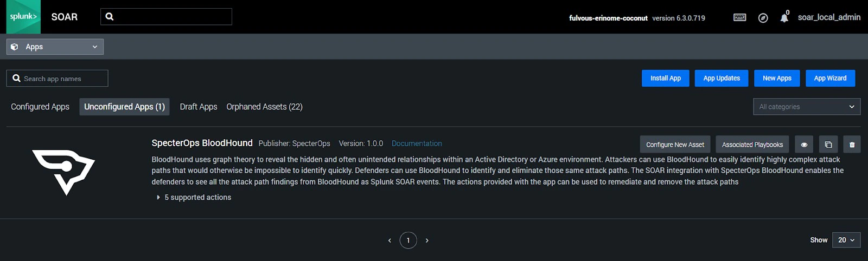
Task: View Associated Playbooks
Action: click(752, 145)
